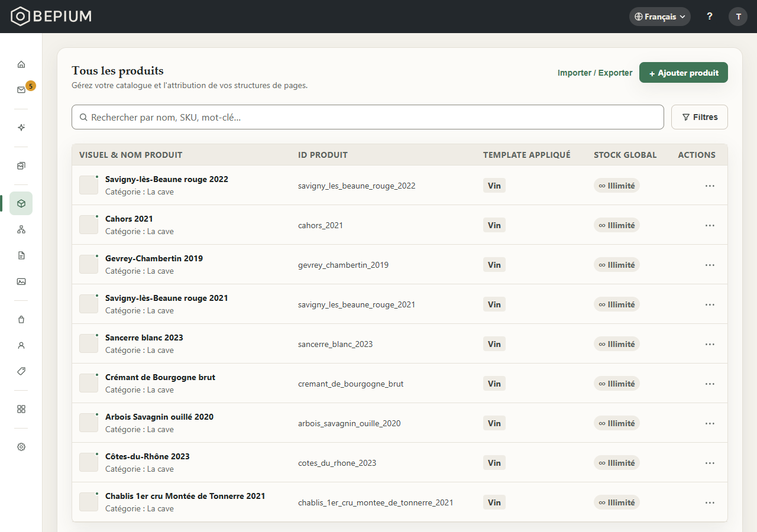Open the settings gear icon in sidebar

pos(21,447)
